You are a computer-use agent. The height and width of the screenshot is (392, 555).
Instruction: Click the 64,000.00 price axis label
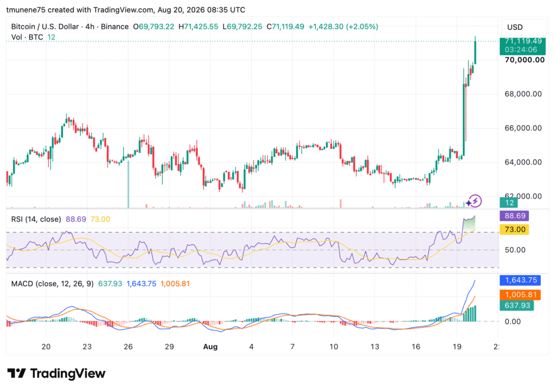(523, 162)
